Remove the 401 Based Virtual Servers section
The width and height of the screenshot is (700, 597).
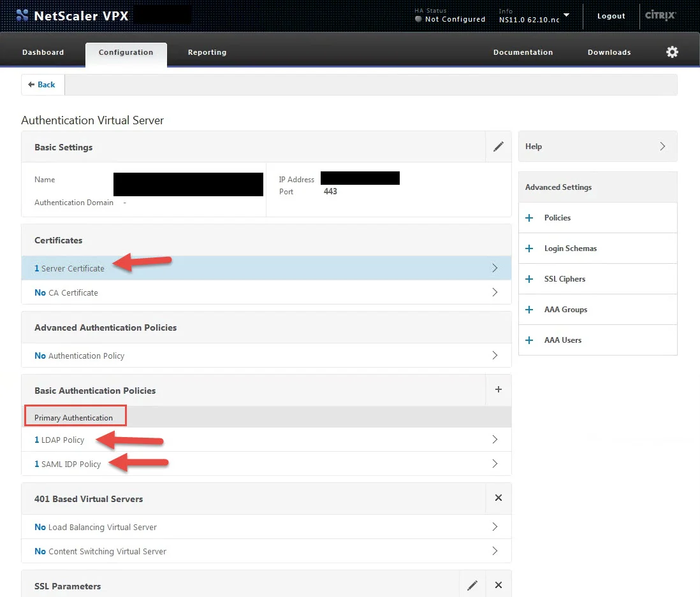click(498, 498)
